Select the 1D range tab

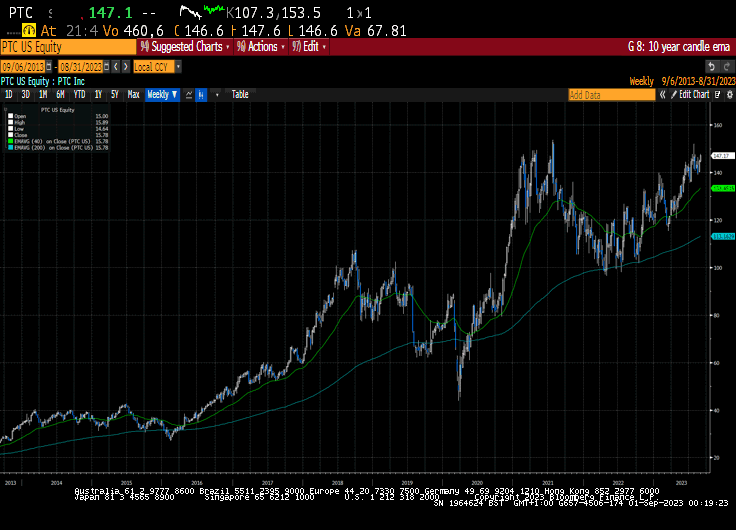click(8, 95)
